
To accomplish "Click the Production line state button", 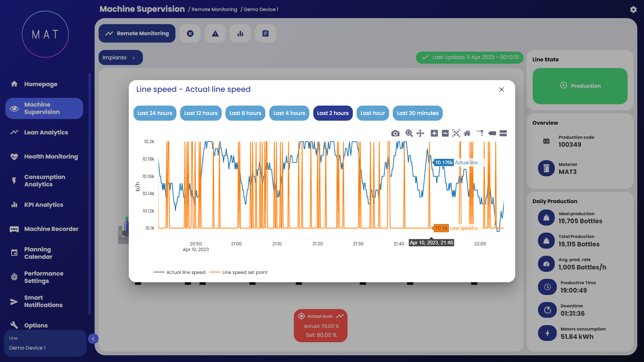I will [x=580, y=86].
